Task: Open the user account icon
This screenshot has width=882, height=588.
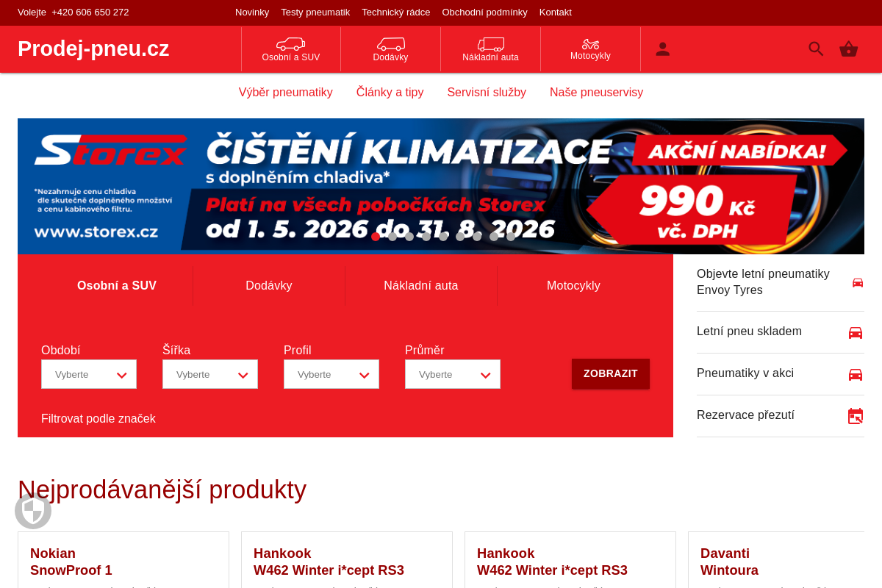Action: (662, 49)
